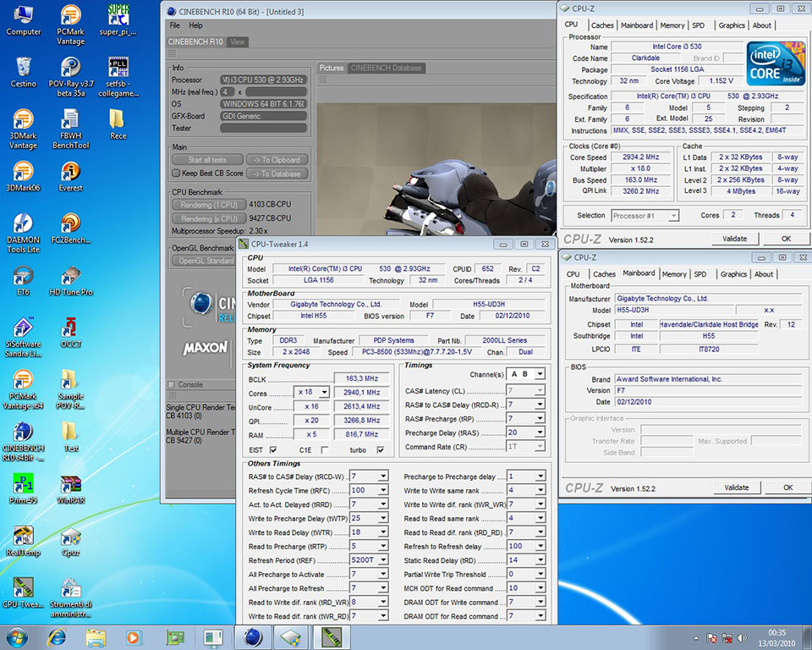Open Static Read Delay (tRD) dropdown
The height and width of the screenshot is (650, 812).
[x=540, y=559]
